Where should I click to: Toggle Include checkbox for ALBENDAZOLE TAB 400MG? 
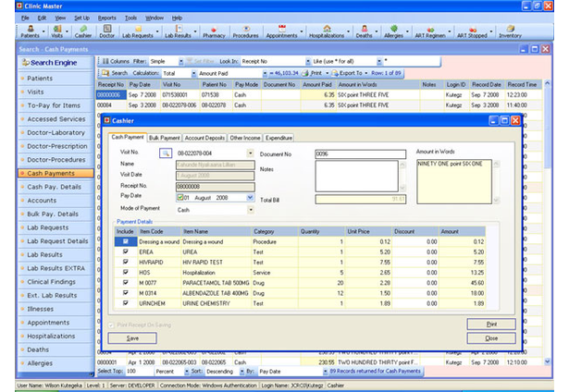(126, 292)
